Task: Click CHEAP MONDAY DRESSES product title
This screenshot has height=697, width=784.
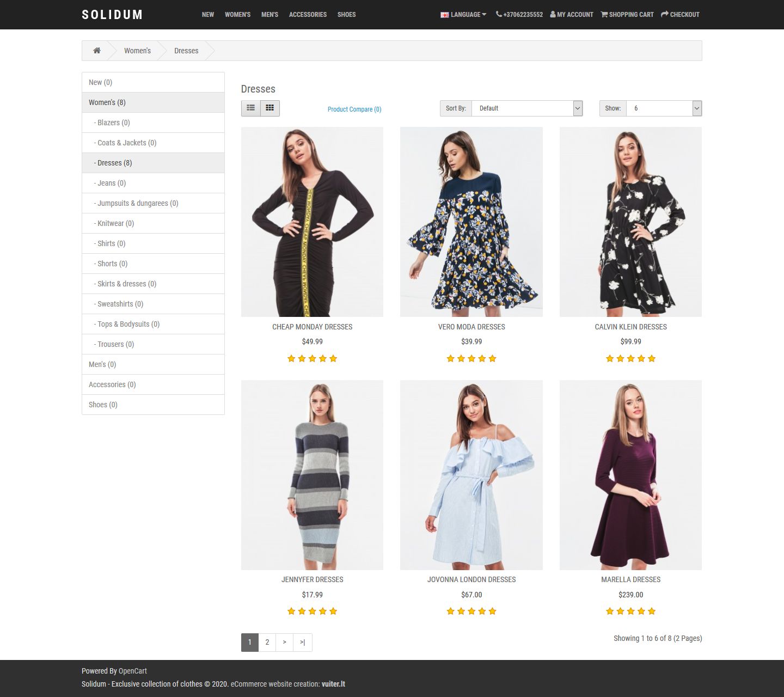Action: coord(313,327)
